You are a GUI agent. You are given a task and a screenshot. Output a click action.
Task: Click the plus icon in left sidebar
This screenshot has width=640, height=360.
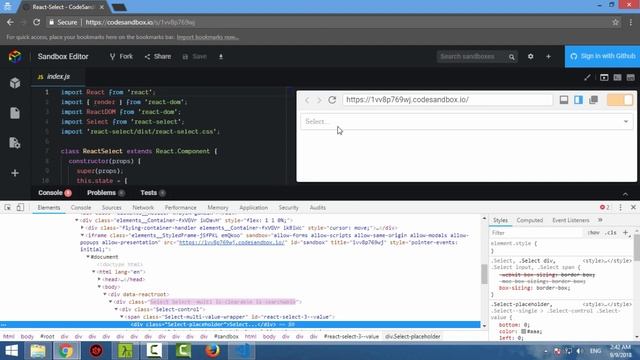click(15, 173)
